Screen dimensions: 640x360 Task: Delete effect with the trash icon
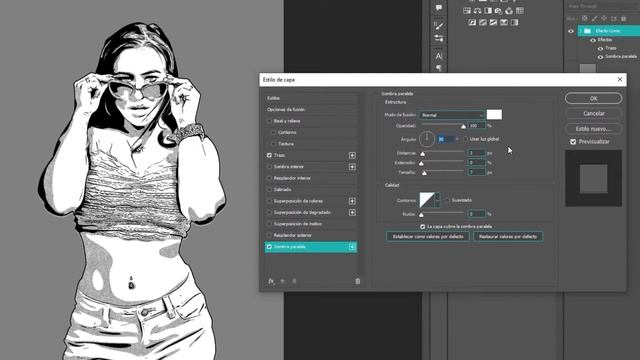[358, 281]
